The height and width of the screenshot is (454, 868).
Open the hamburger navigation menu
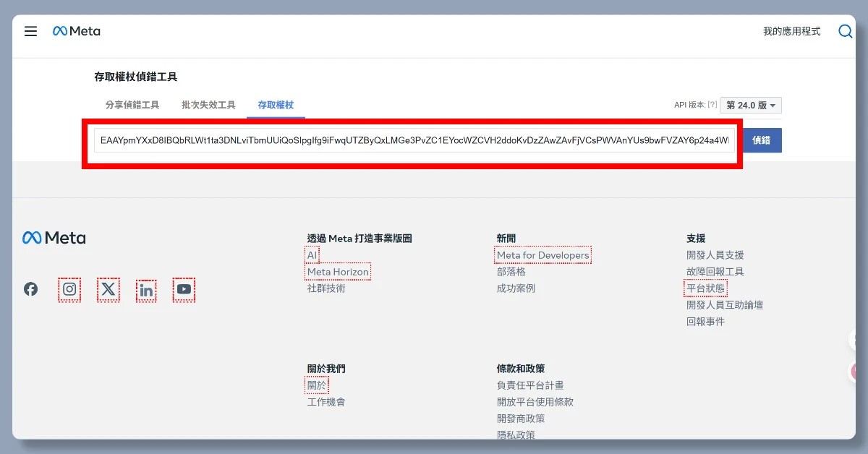30,31
